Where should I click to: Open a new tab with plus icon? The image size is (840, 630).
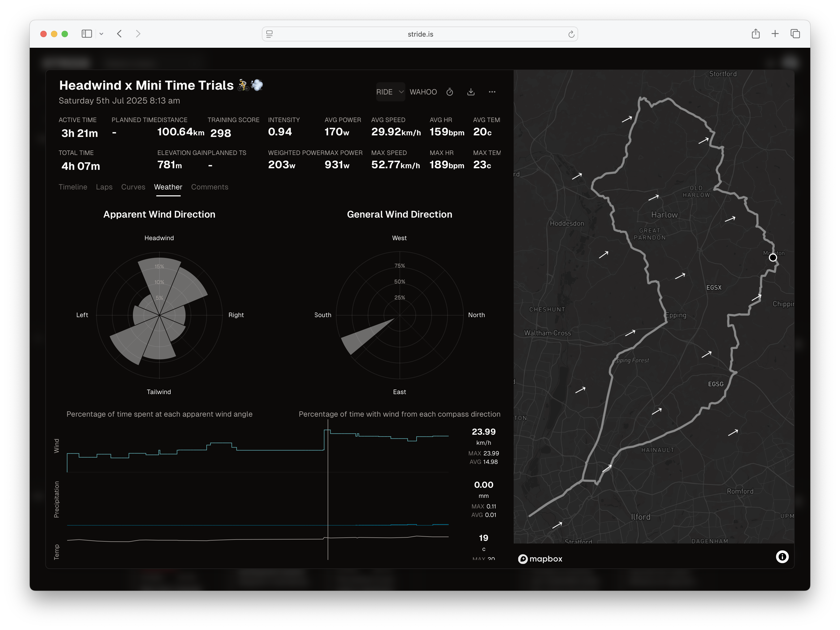pyautogui.click(x=775, y=34)
